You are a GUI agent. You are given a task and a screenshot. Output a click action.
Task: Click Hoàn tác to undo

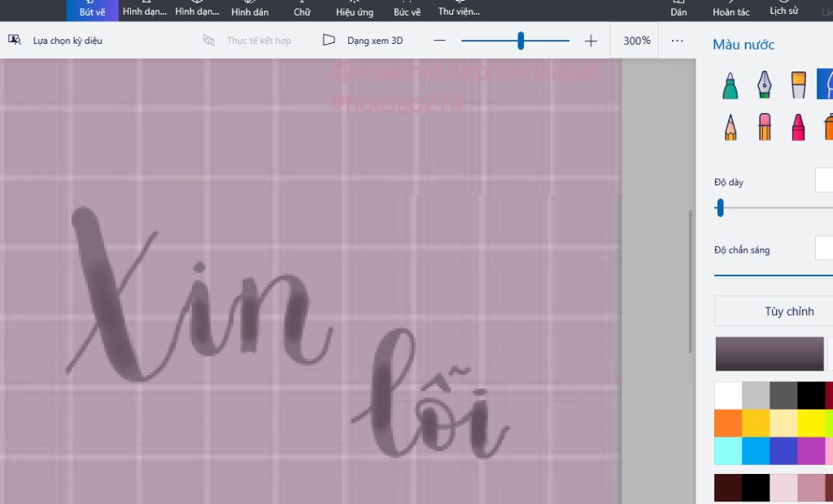(731, 10)
